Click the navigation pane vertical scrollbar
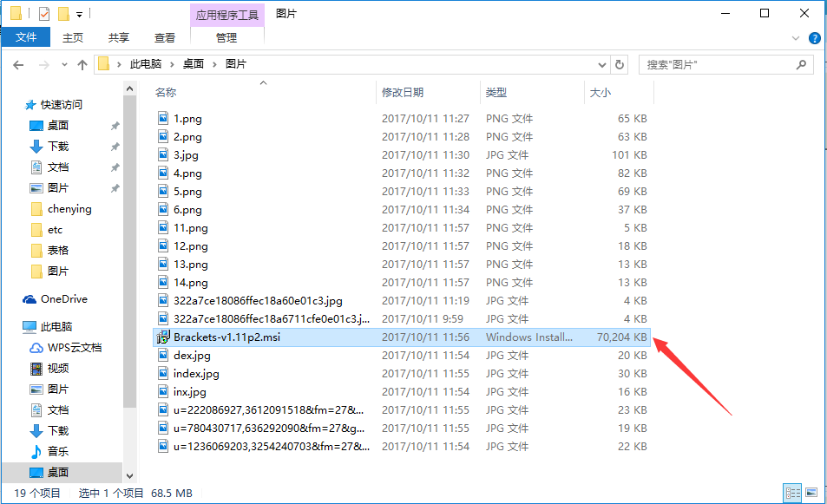 (130, 260)
